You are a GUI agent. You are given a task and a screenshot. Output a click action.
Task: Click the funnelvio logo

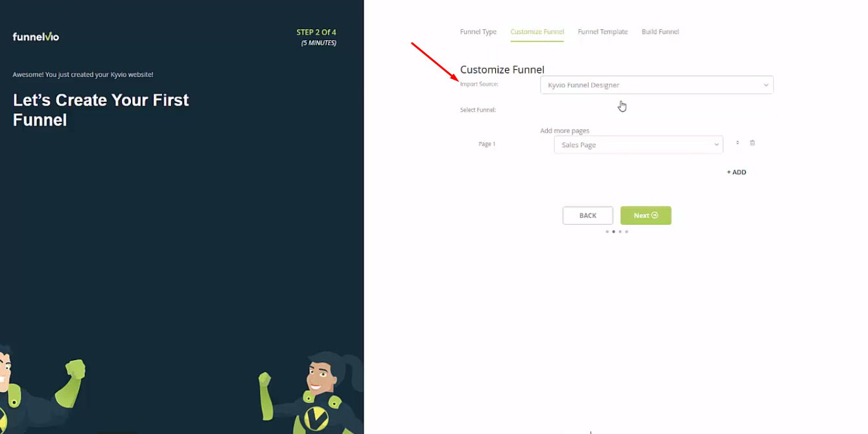pos(36,36)
